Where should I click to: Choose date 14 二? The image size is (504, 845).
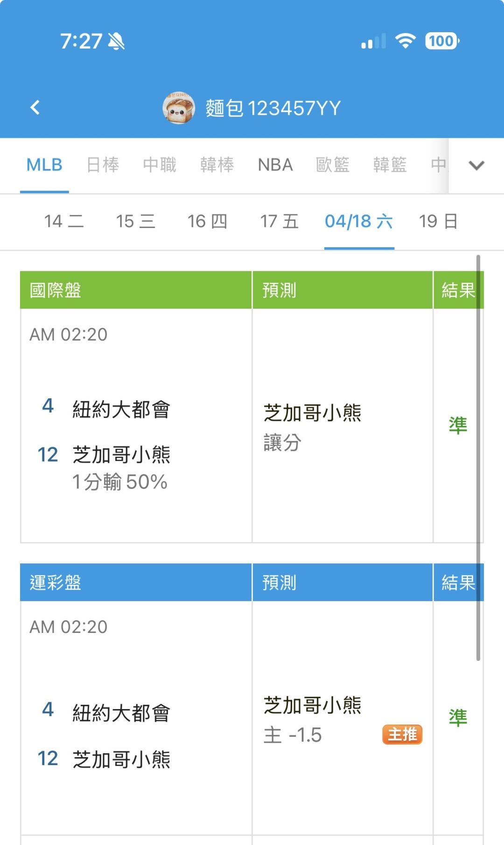[64, 221]
